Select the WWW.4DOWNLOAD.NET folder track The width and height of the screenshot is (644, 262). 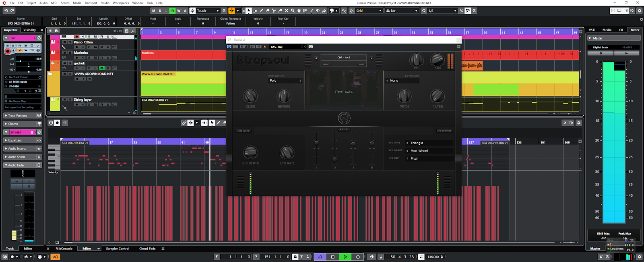coord(94,74)
